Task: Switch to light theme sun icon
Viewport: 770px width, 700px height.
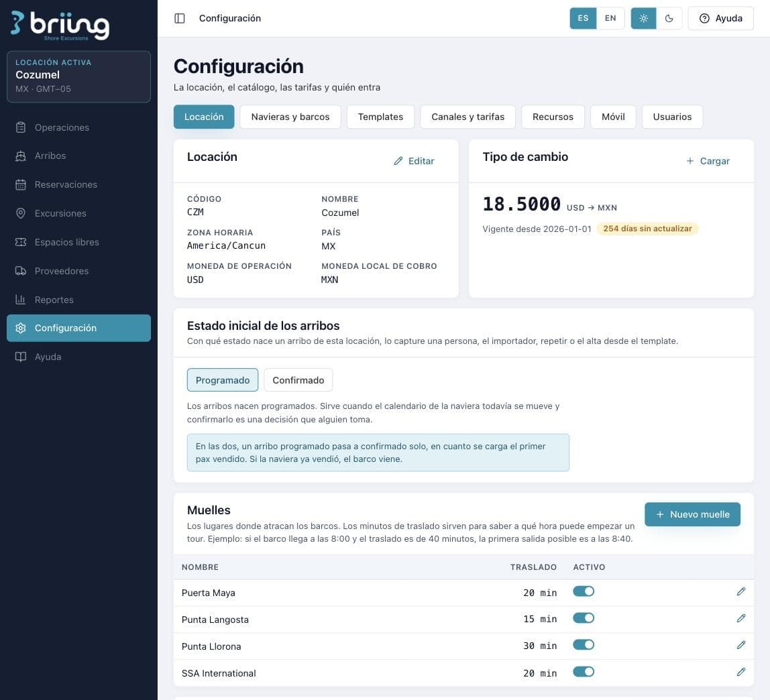Action: pos(643,18)
